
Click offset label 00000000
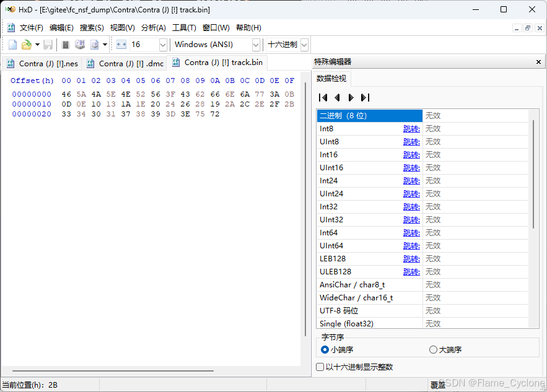tap(32, 94)
